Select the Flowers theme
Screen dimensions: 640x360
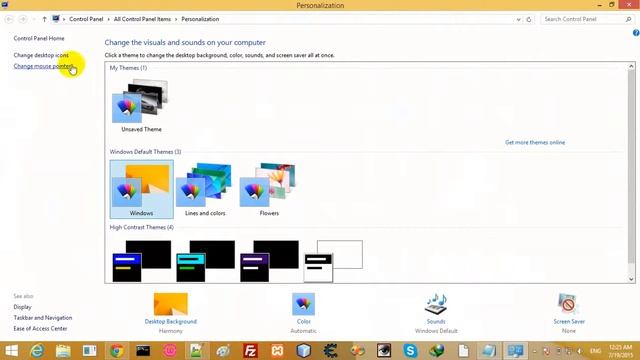pyautogui.click(x=269, y=189)
